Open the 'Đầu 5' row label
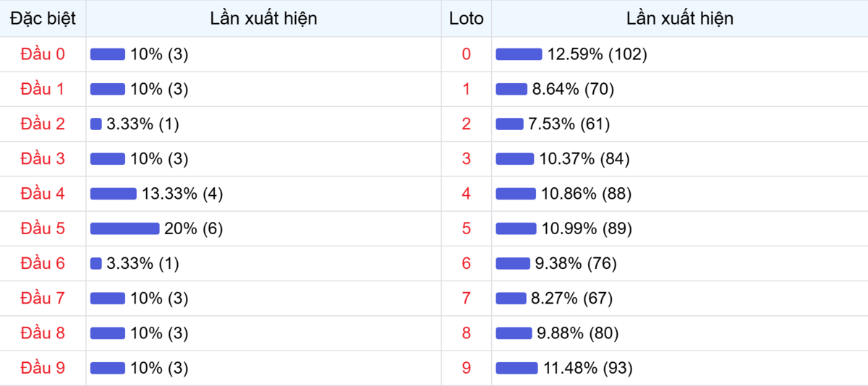 (x=43, y=228)
